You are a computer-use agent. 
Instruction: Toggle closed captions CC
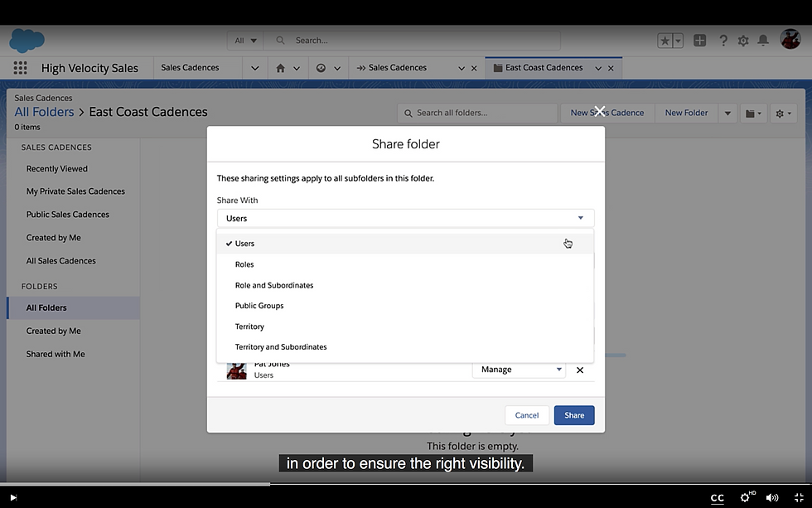tap(718, 498)
